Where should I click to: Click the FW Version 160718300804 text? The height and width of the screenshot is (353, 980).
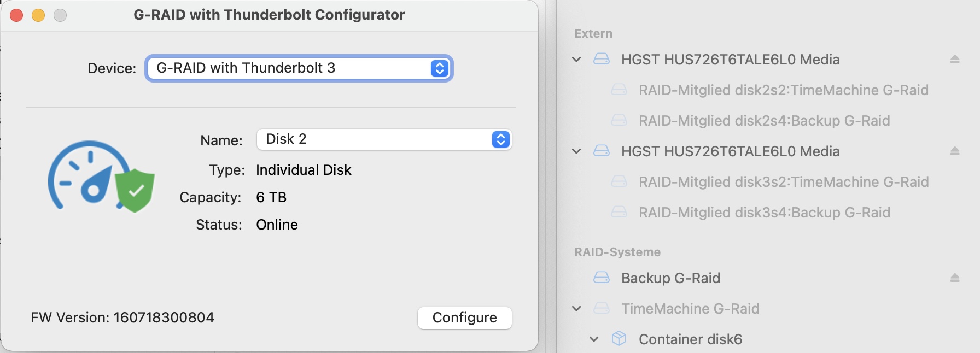pyautogui.click(x=122, y=317)
